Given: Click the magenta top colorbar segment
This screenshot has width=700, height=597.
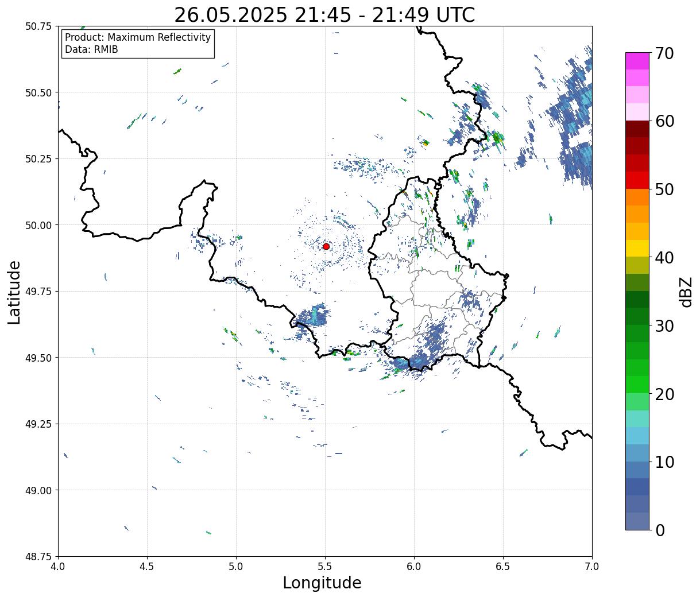Looking at the screenshot, I should (637, 61).
